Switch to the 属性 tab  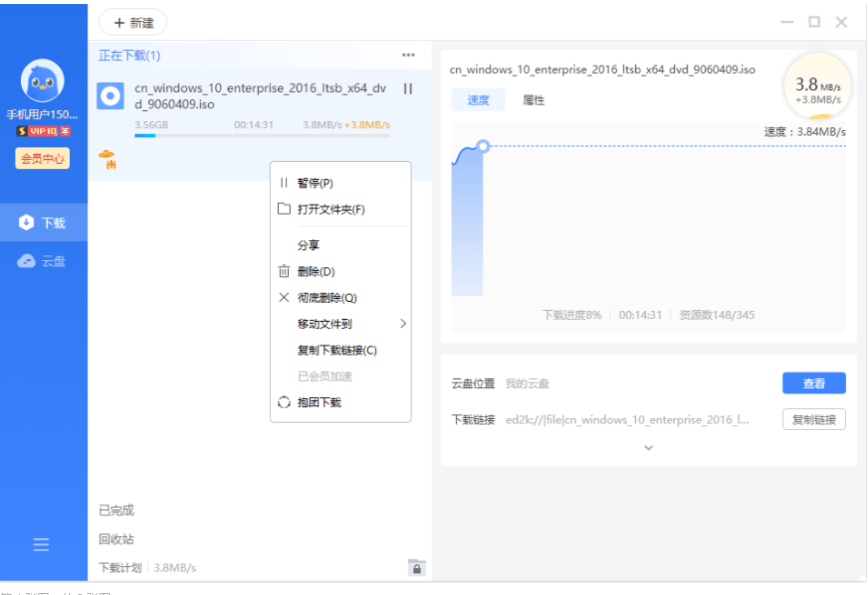[534, 100]
